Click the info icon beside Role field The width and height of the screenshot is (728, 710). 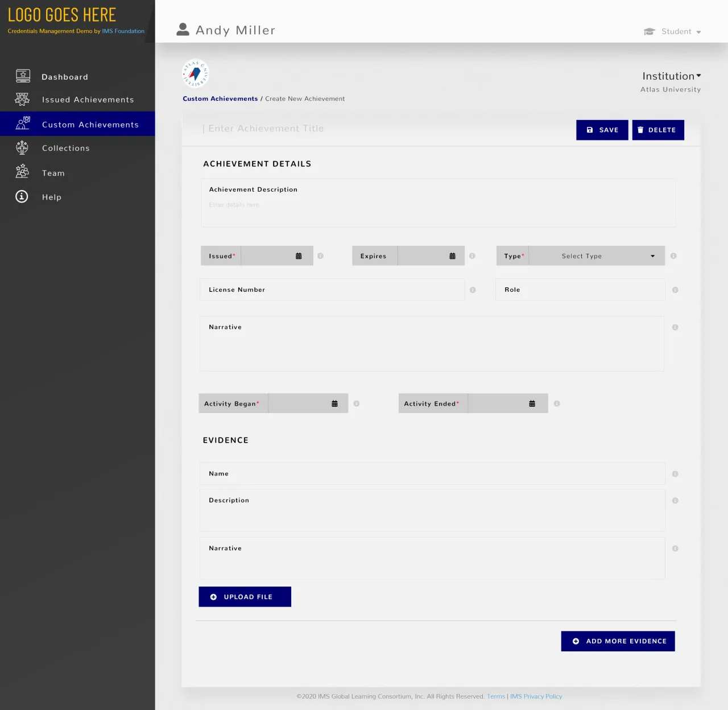coord(675,290)
